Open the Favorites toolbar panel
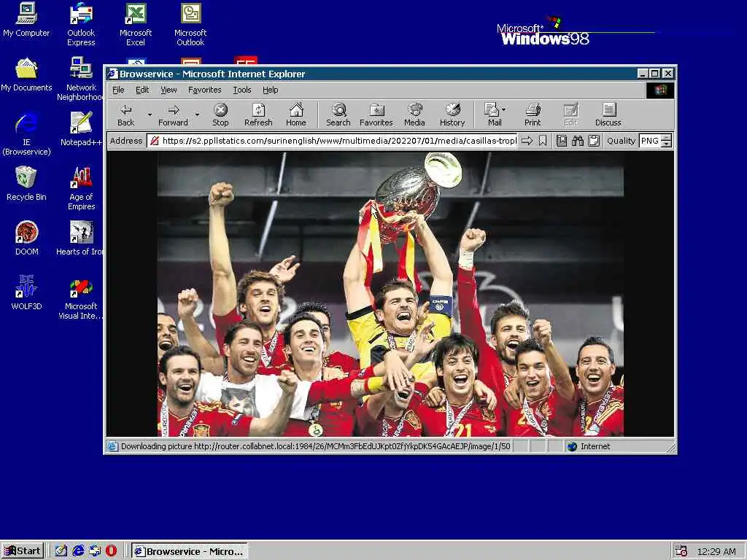The height and width of the screenshot is (560, 747). (376, 115)
